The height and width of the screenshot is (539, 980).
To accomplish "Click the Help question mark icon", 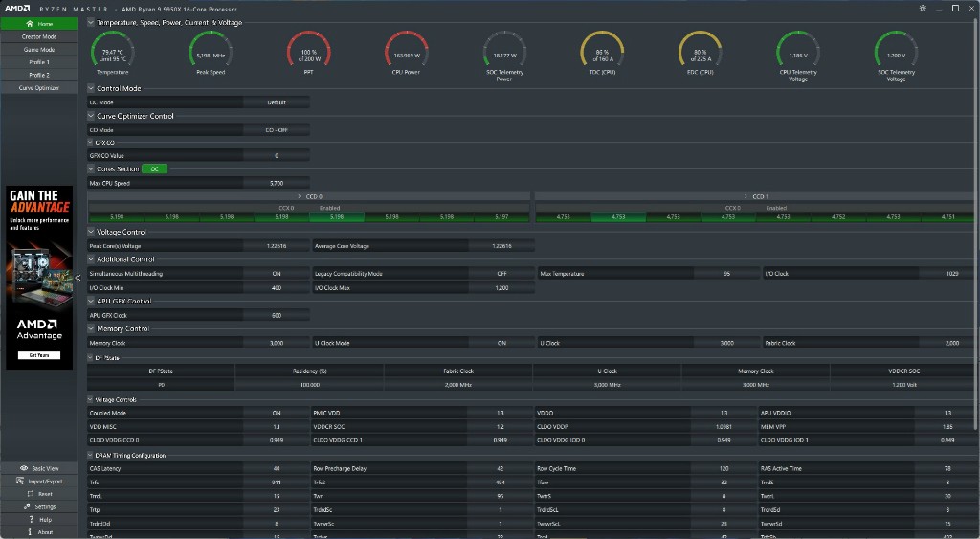I will [31, 519].
